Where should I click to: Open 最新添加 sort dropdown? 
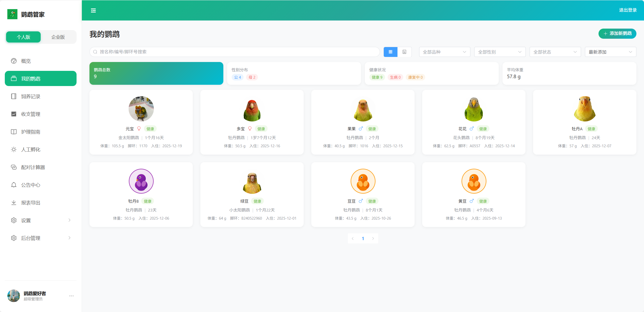point(610,52)
